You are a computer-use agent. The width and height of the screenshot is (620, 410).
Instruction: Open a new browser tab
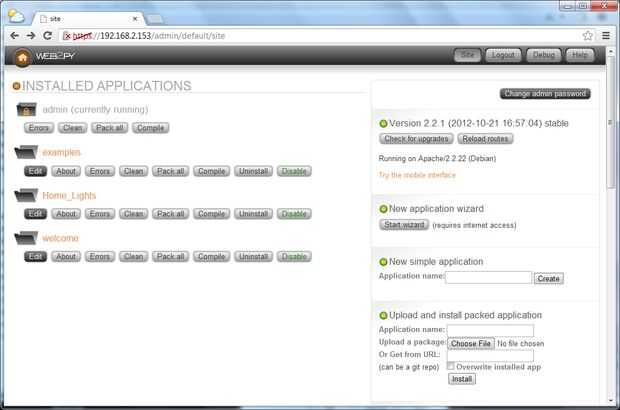155,19
